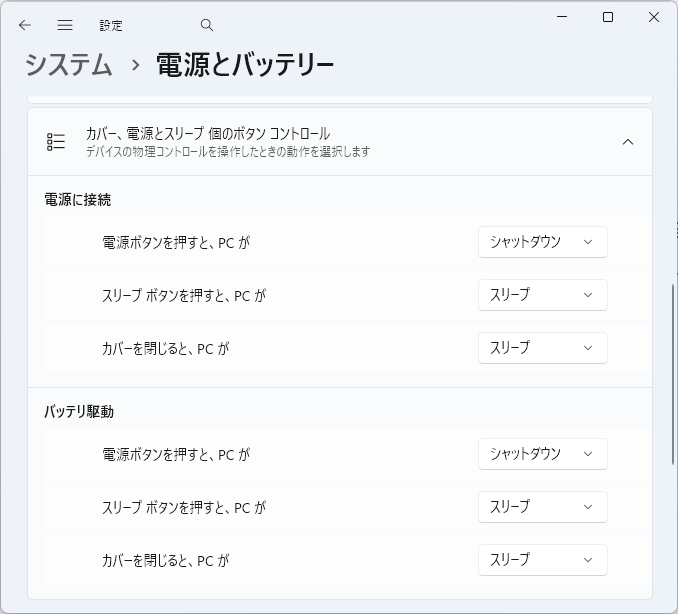Click カバーを閉じると label under 電源に接続
Viewport: 678px width, 614px height.
(165, 349)
